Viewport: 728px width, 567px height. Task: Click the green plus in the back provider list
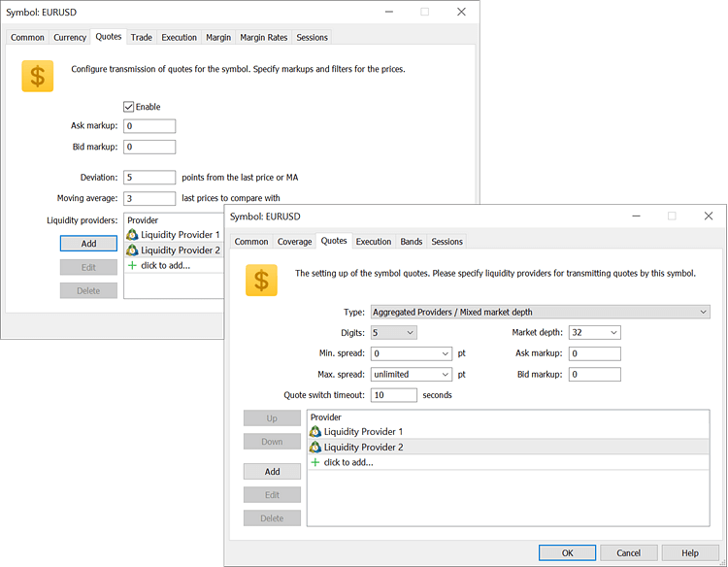pyautogui.click(x=133, y=265)
